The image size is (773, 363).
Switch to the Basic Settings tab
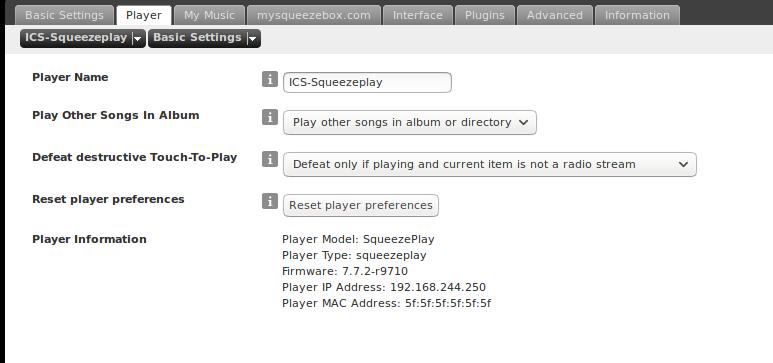click(65, 15)
